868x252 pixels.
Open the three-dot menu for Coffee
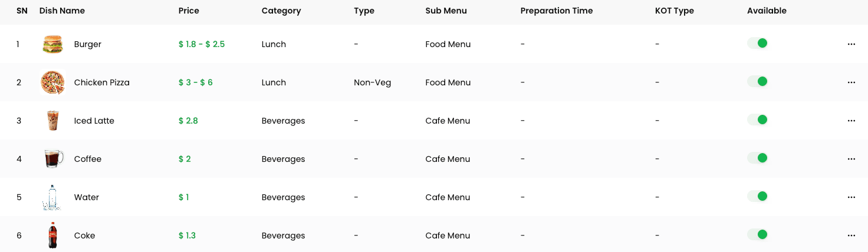[x=851, y=159]
